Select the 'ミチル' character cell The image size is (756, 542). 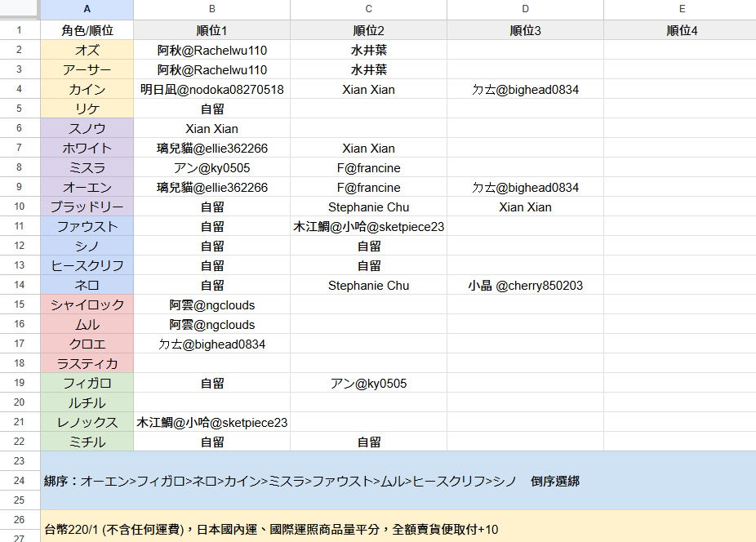tap(87, 442)
